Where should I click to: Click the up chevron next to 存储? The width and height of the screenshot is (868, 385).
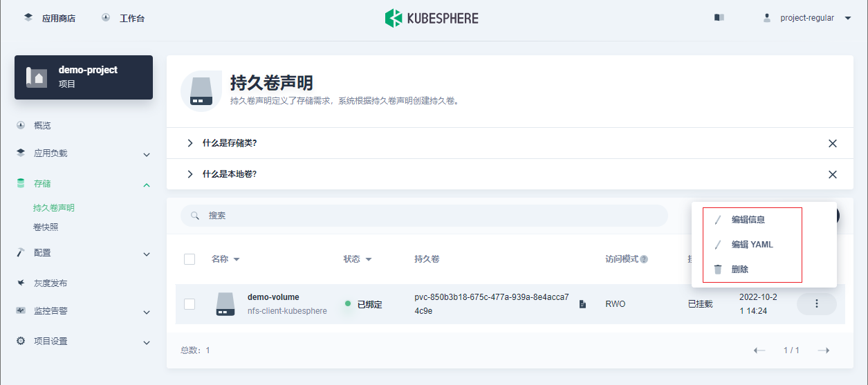[x=147, y=185]
